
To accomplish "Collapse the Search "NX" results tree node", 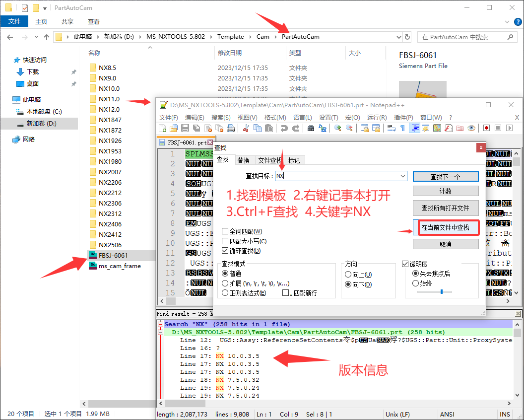I will click(161, 324).
